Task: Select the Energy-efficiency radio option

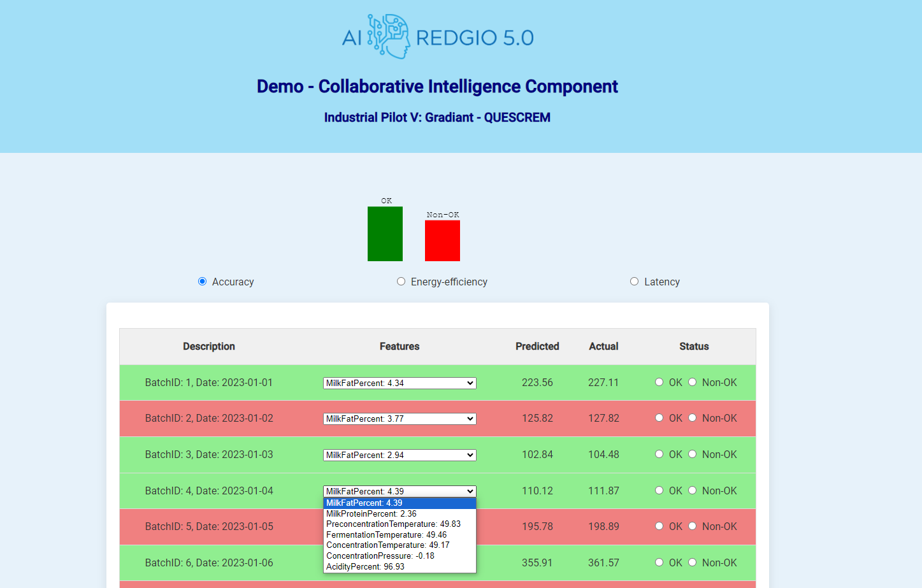Action: (401, 282)
